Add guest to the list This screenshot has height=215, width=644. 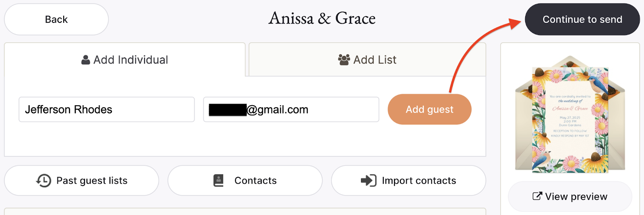(x=429, y=109)
